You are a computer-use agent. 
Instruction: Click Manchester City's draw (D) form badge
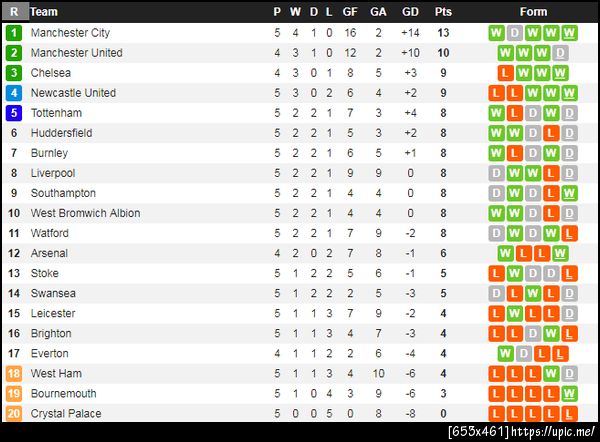point(515,32)
